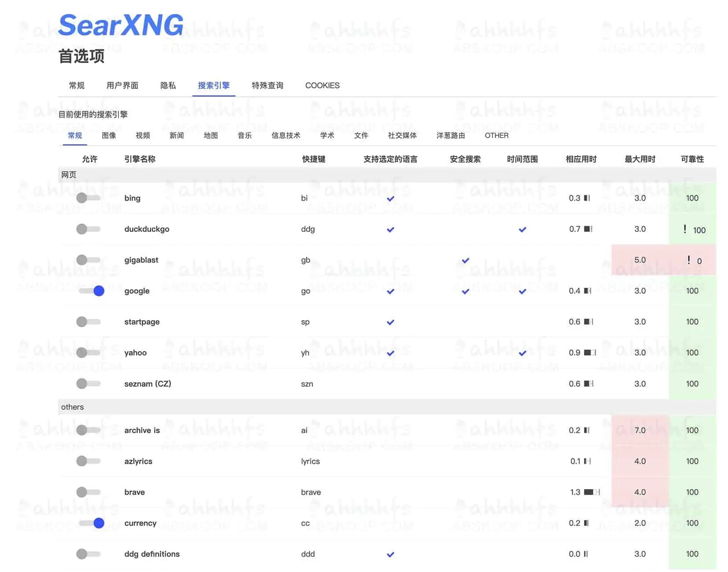Viewport: 728px width, 572px height.
Task: Click the bing language support checkmark
Action: 390,198
